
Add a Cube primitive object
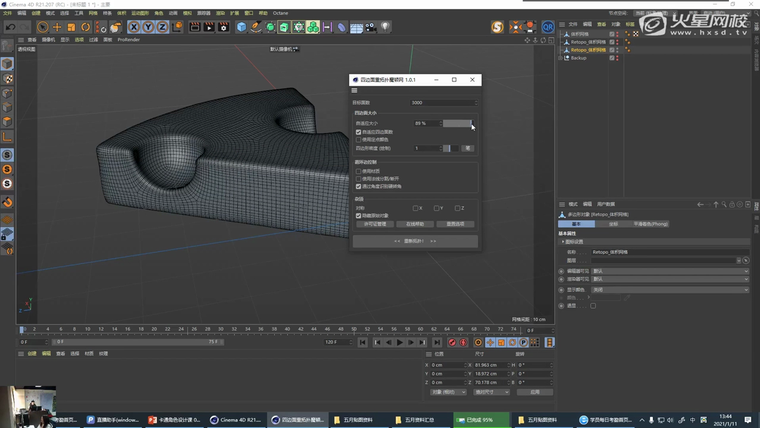tap(242, 27)
